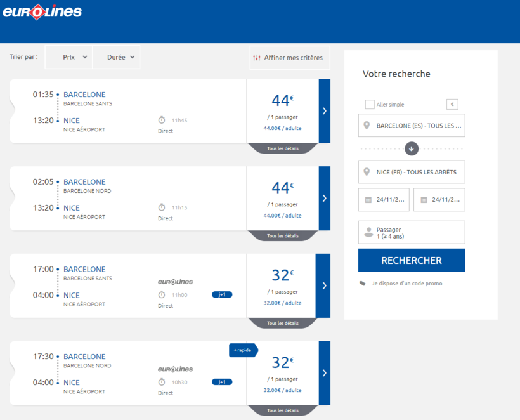Open the Durée sort dropdown
This screenshot has width=520, height=420.
[120, 57]
